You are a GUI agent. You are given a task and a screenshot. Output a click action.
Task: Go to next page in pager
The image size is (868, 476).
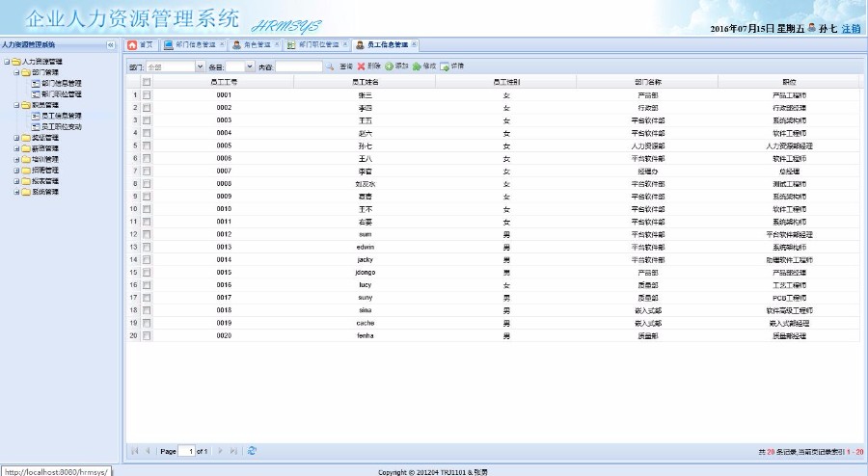point(220,451)
